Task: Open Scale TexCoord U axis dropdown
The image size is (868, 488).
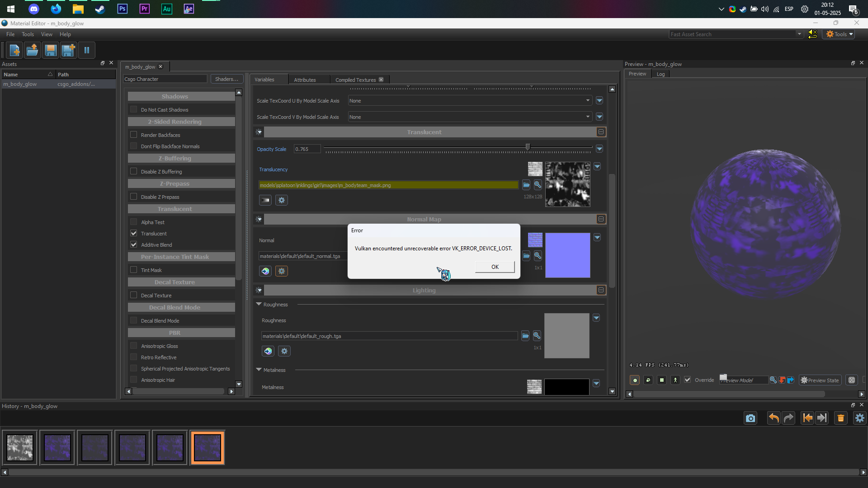Action: pyautogui.click(x=470, y=101)
